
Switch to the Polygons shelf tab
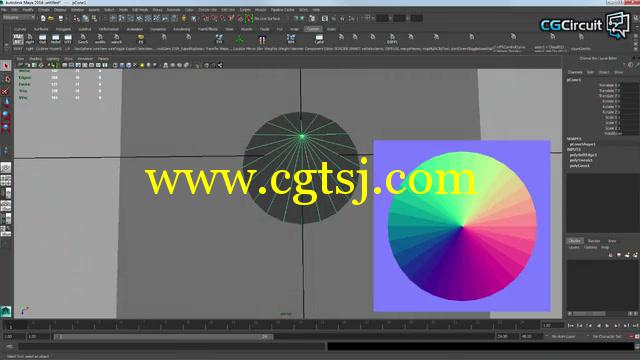click(x=63, y=29)
